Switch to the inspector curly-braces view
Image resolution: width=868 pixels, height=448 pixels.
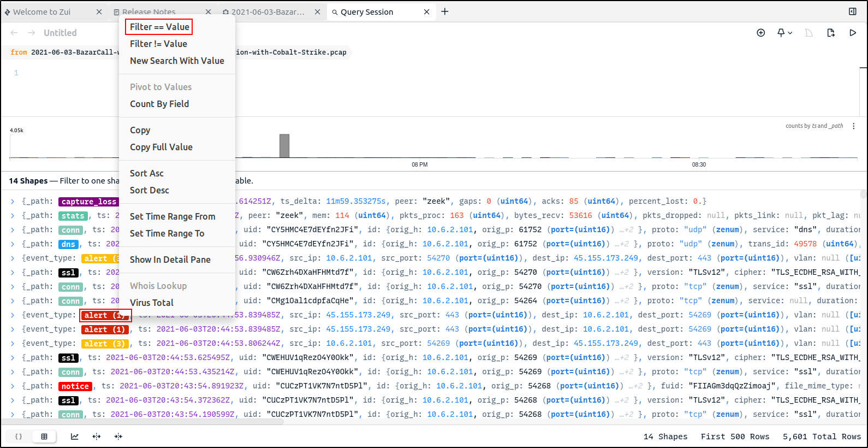point(19,437)
